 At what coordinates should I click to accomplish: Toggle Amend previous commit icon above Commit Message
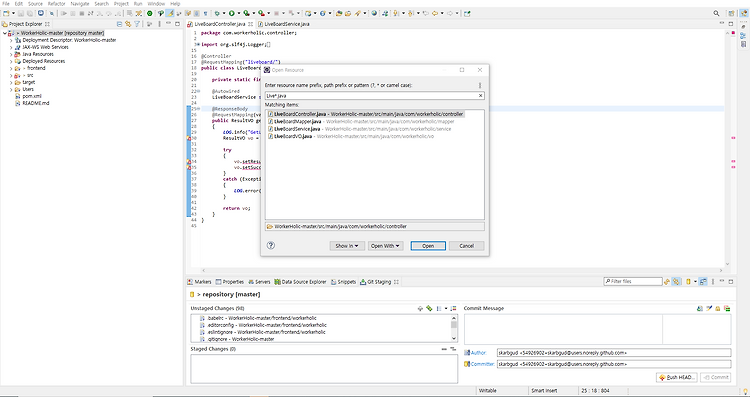coord(699,309)
